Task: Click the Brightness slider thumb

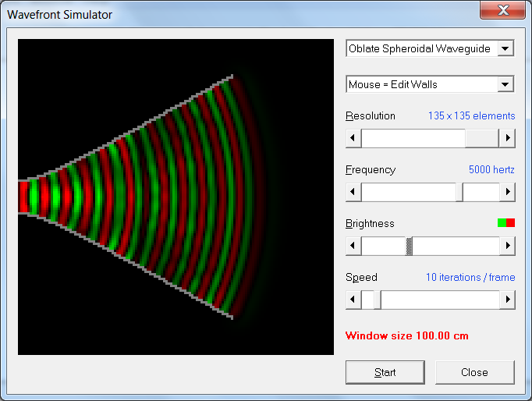Action: pyautogui.click(x=410, y=245)
